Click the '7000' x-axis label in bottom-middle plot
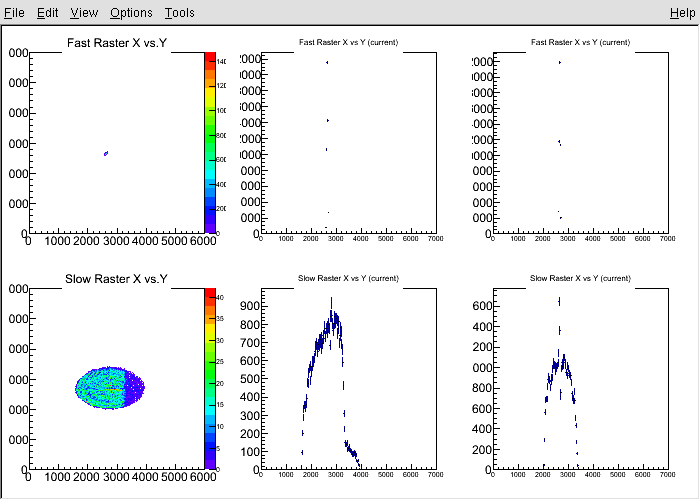The width and height of the screenshot is (700, 500). tap(435, 475)
